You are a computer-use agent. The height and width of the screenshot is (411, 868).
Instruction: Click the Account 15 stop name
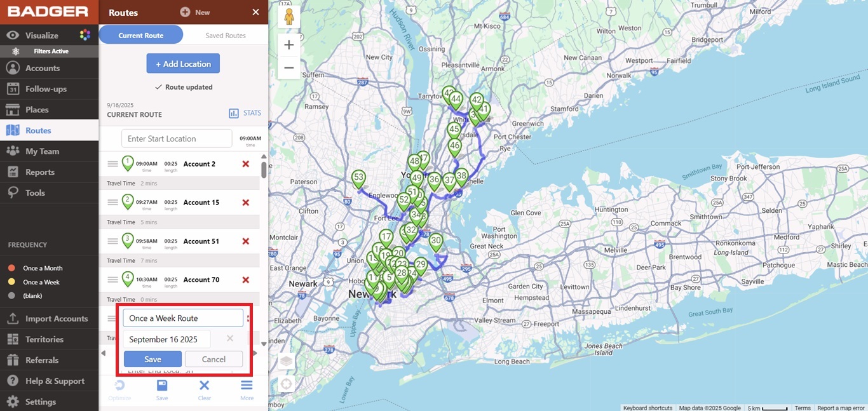(201, 203)
